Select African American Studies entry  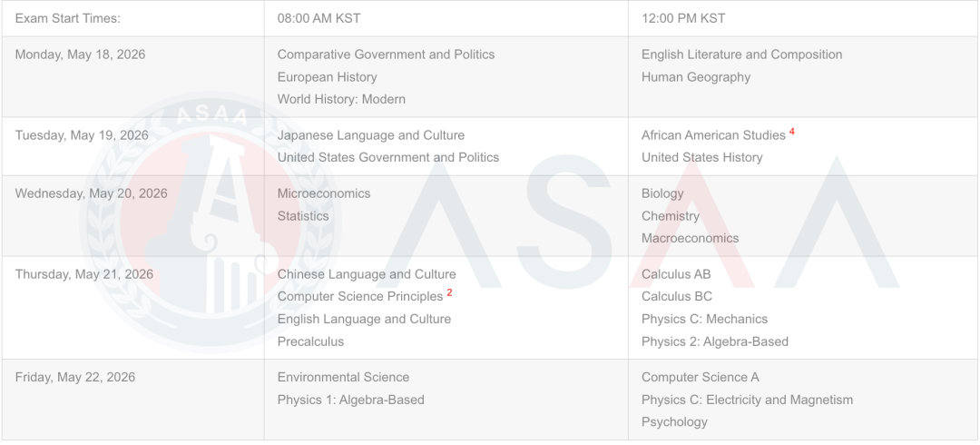713,135
